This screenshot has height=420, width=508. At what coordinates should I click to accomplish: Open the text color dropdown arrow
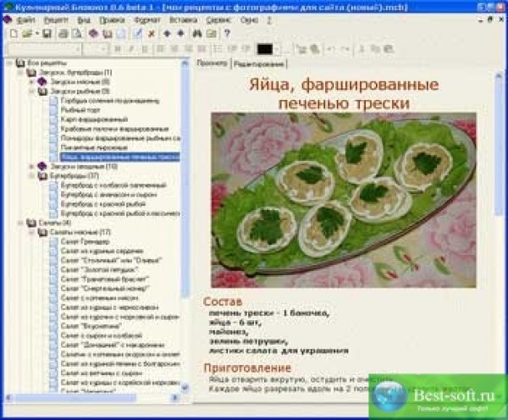click(277, 49)
